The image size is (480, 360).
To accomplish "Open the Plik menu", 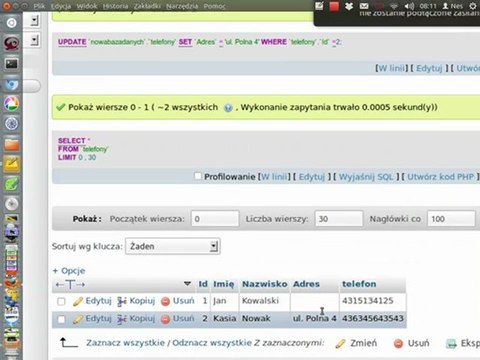I will [39, 6].
